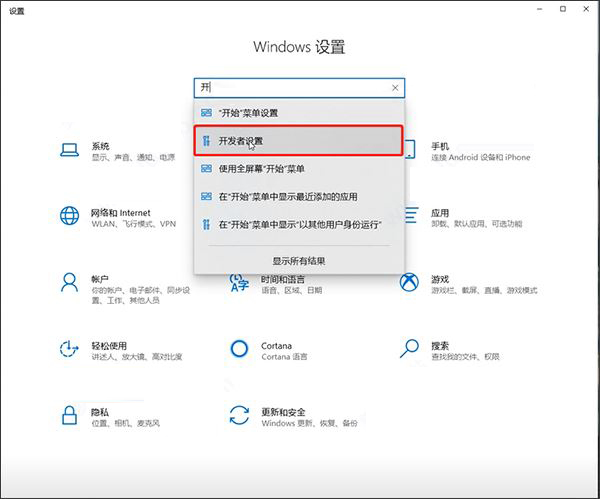This screenshot has width=600, height=499.
Task: Open the 隐私 lock icon
Action: tap(69, 416)
